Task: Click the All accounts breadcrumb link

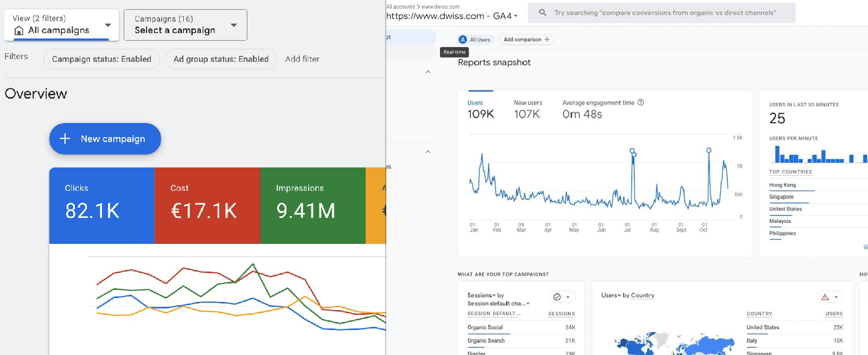Action: pos(400,7)
